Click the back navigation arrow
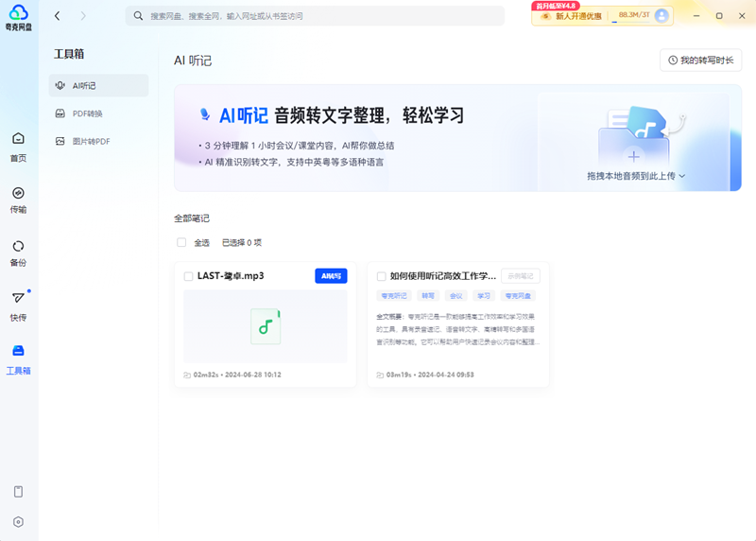Viewport: 756px width, 541px height. pyautogui.click(x=58, y=16)
